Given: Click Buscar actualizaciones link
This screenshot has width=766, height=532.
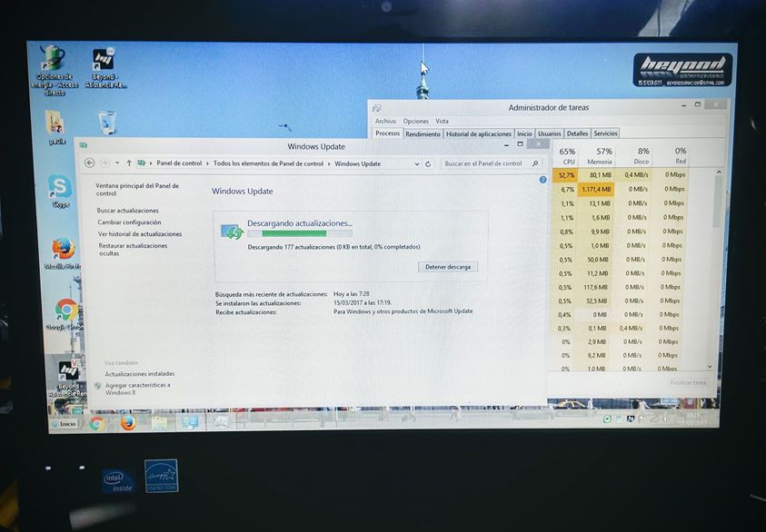Looking at the screenshot, I should tap(128, 211).
